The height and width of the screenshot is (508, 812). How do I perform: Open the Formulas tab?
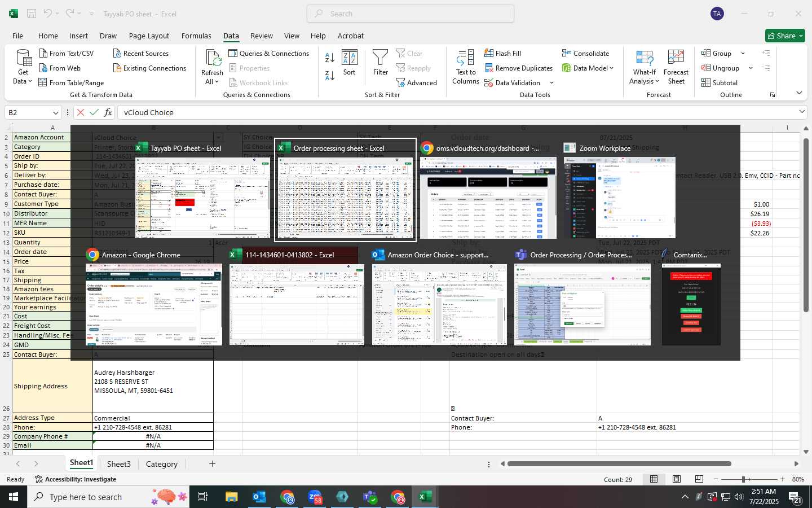coord(196,36)
